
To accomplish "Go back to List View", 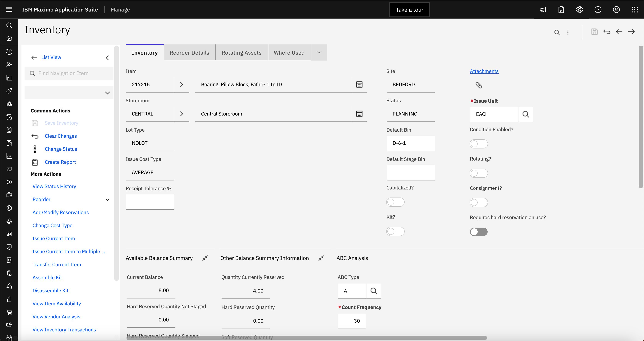I will click(x=51, y=57).
